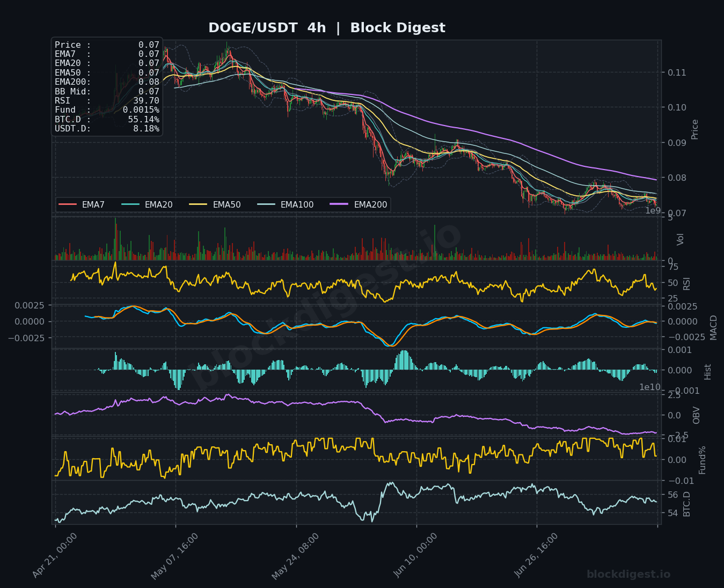Click the 0.10 price axis tick
724x588 pixels.
(677, 107)
